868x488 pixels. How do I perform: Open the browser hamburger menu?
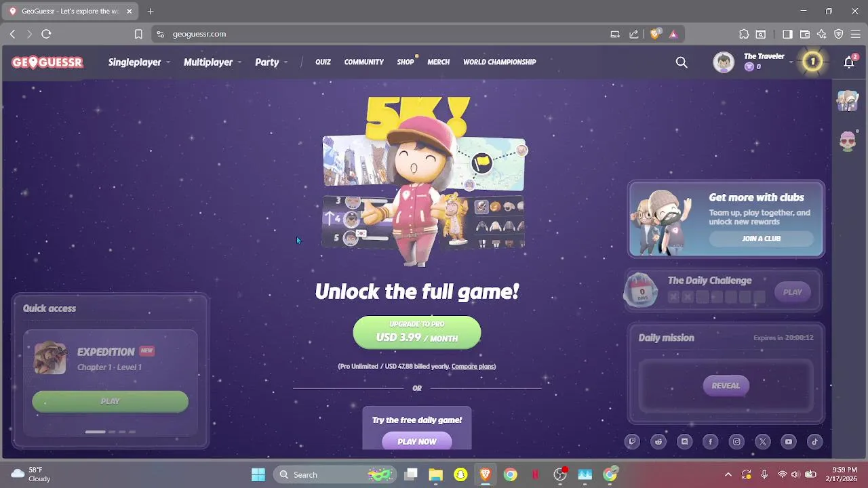[x=855, y=34]
